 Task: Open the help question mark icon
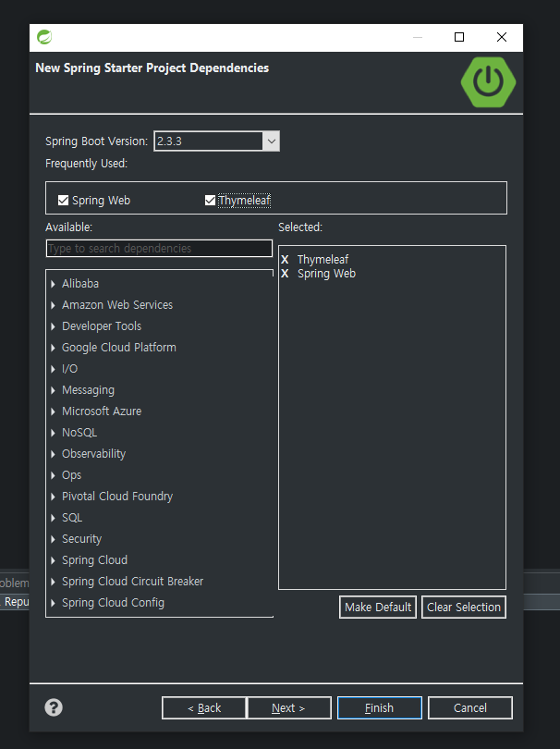pyautogui.click(x=54, y=707)
